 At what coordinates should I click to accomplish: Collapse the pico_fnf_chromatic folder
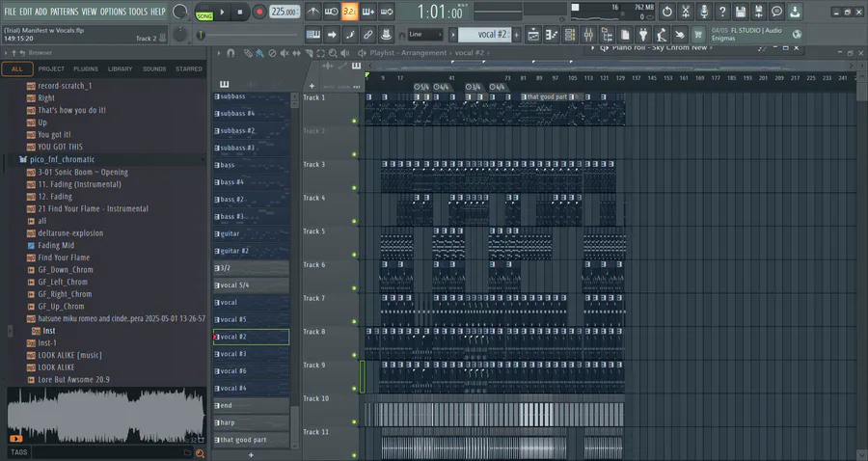point(62,159)
